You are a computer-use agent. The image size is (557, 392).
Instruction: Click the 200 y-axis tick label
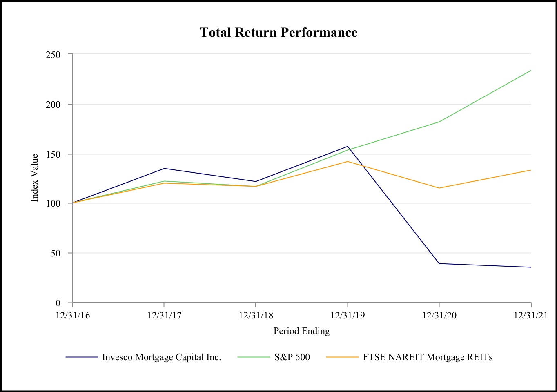click(x=53, y=105)
